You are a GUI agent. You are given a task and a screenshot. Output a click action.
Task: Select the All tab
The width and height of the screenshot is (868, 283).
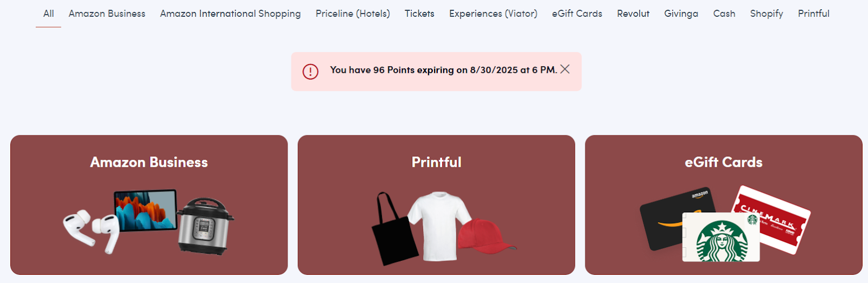click(x=48, y=14)
